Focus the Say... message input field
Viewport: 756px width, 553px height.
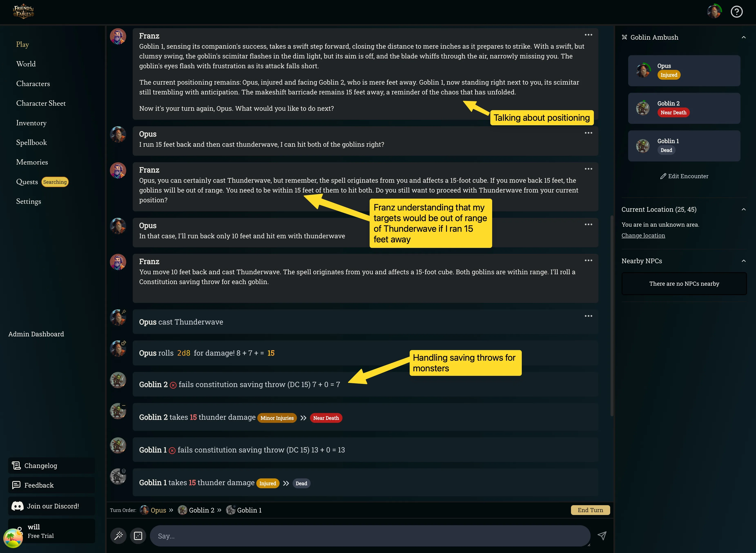(370, 536)
